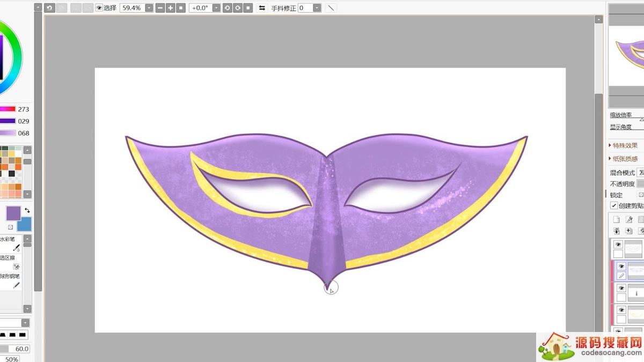Open the zoom percentage 59.4% dropdown
644x362 pixels.
tap(149, 8)
